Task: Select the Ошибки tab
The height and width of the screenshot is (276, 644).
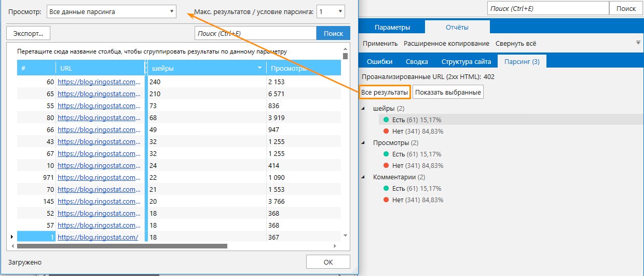Action: click(379, 61)
